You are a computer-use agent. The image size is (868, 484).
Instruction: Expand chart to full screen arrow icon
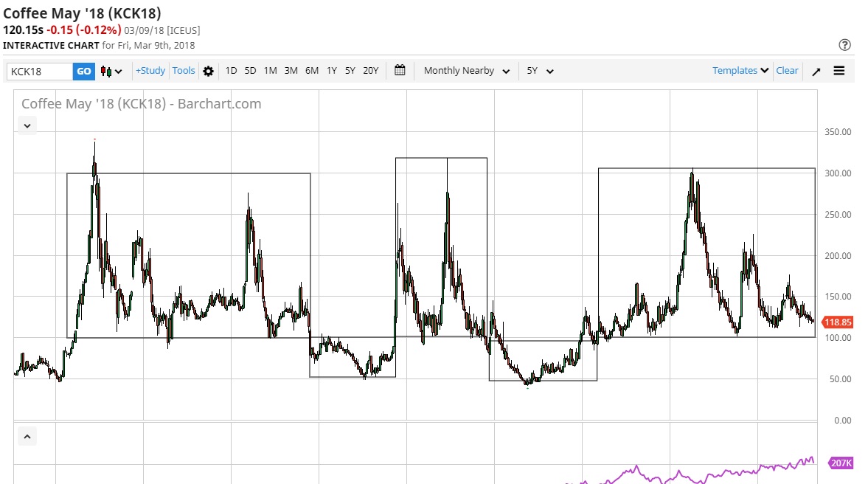(x=816, y=72)
